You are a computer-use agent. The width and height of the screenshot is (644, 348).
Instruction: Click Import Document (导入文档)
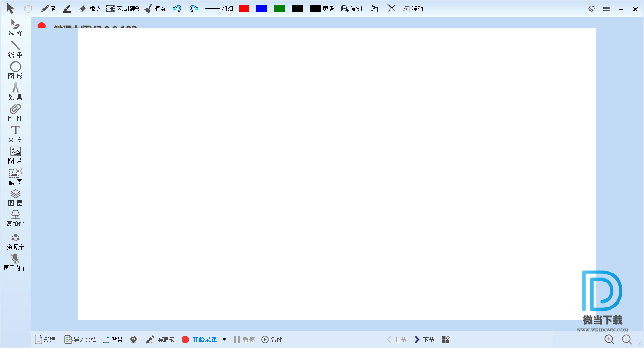[x=80, y=340]
